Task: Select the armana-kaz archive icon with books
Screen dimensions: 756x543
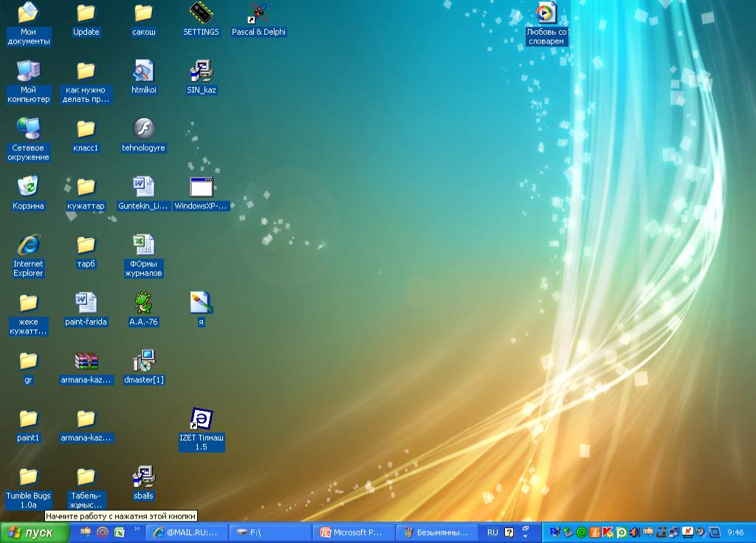Action: 86,361
